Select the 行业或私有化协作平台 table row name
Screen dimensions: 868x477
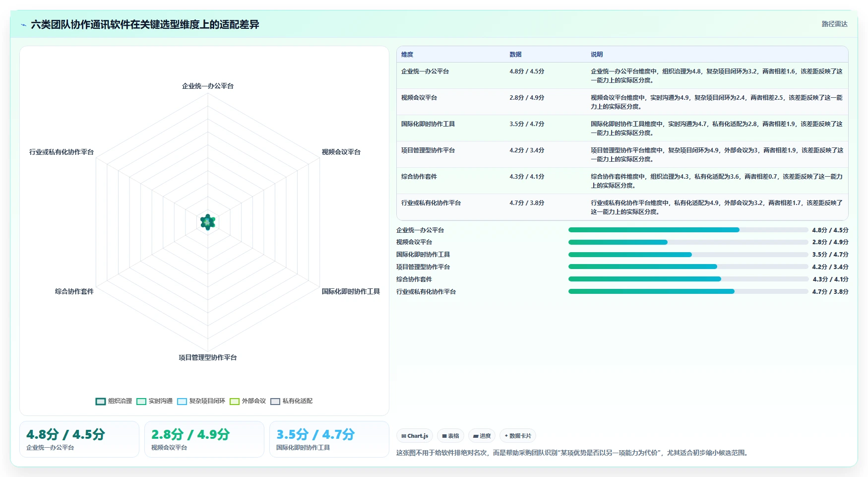coord(431,203)
